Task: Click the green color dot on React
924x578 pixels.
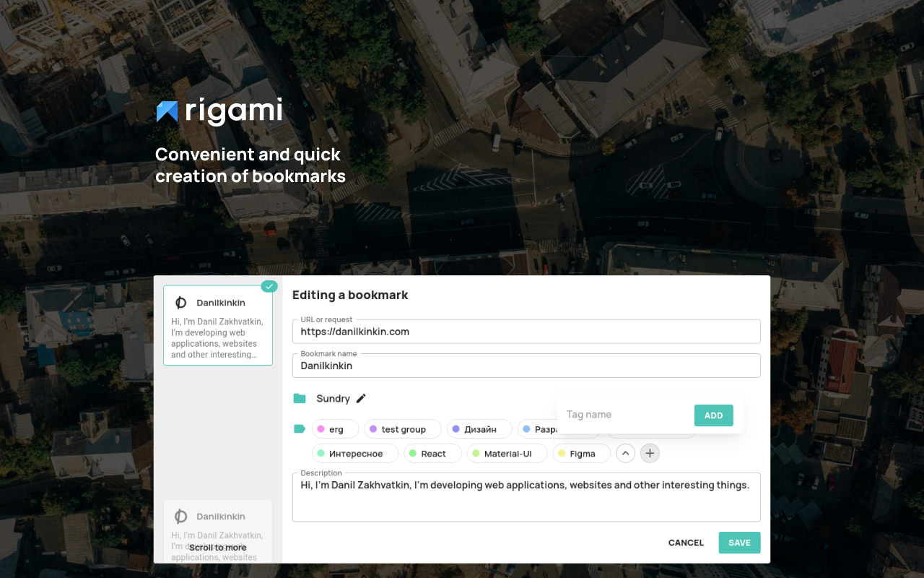Action: (x=413, y=454)
